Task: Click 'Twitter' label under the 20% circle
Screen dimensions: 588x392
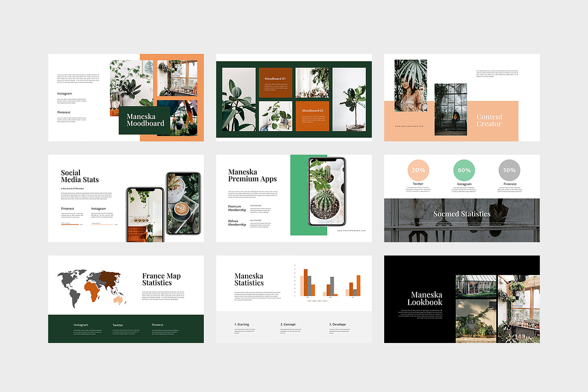Action: (x=418, y=184)
